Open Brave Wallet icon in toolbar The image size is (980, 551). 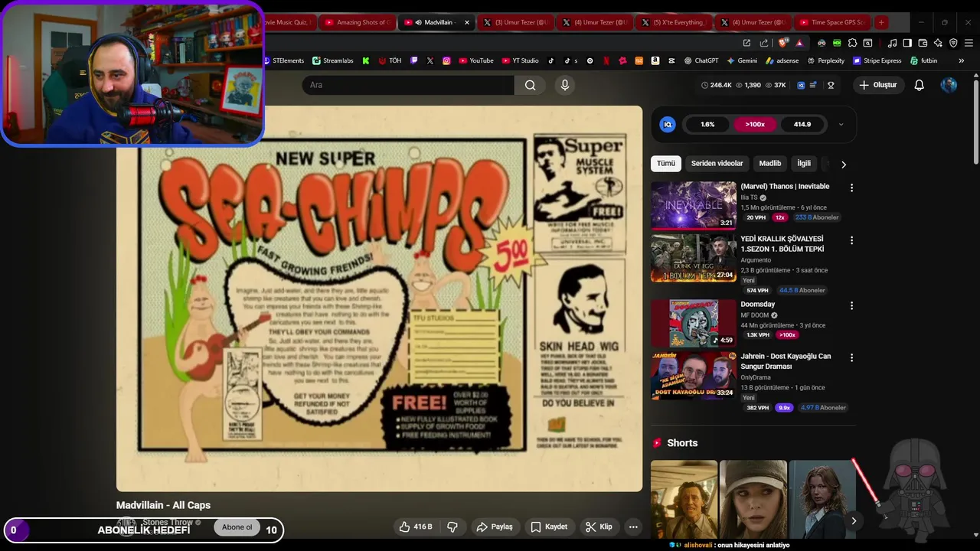(x=923, y=43)
